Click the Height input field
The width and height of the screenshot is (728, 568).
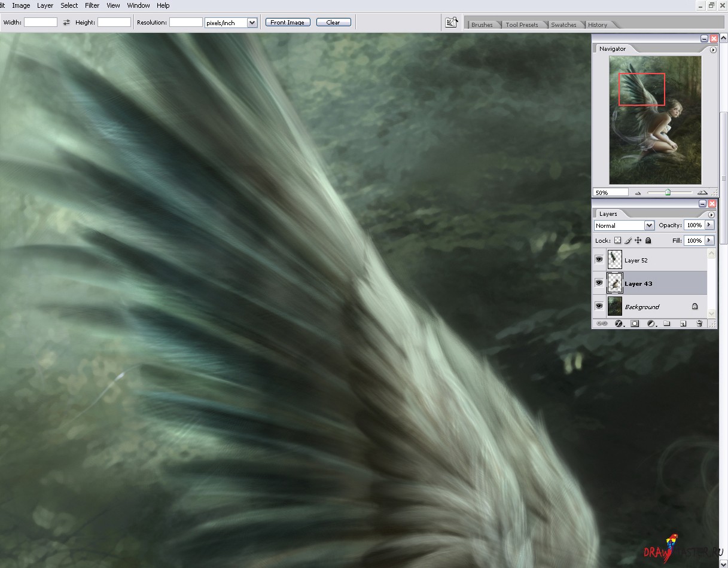(x=114, y=22)
